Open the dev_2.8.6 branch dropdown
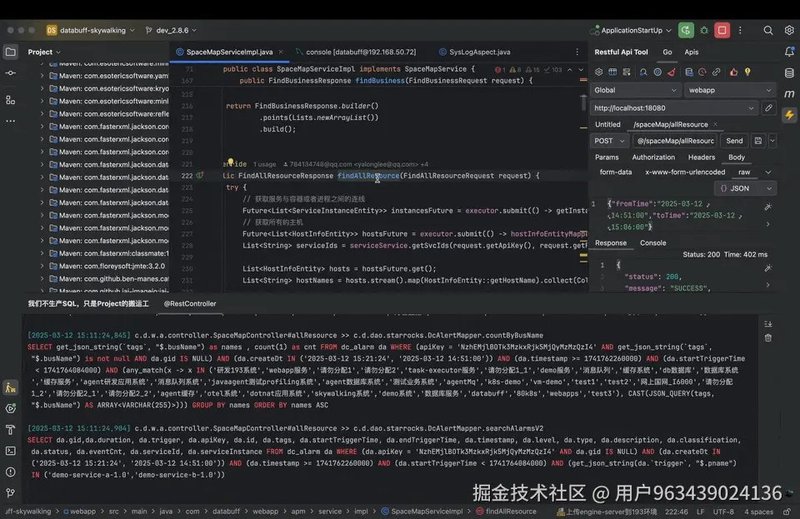This screenshot has height=519, width=800. (x=171, y=31)
